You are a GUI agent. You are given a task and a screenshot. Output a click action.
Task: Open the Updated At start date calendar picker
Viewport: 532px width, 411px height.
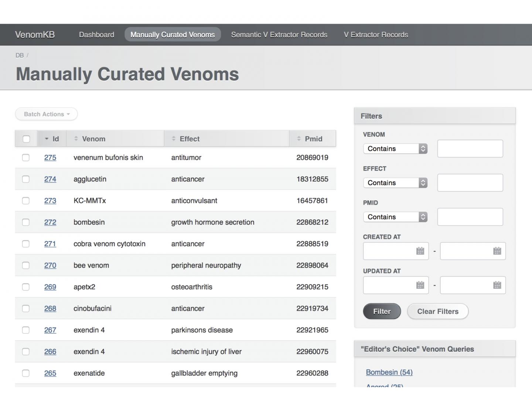tap(420, 285)
